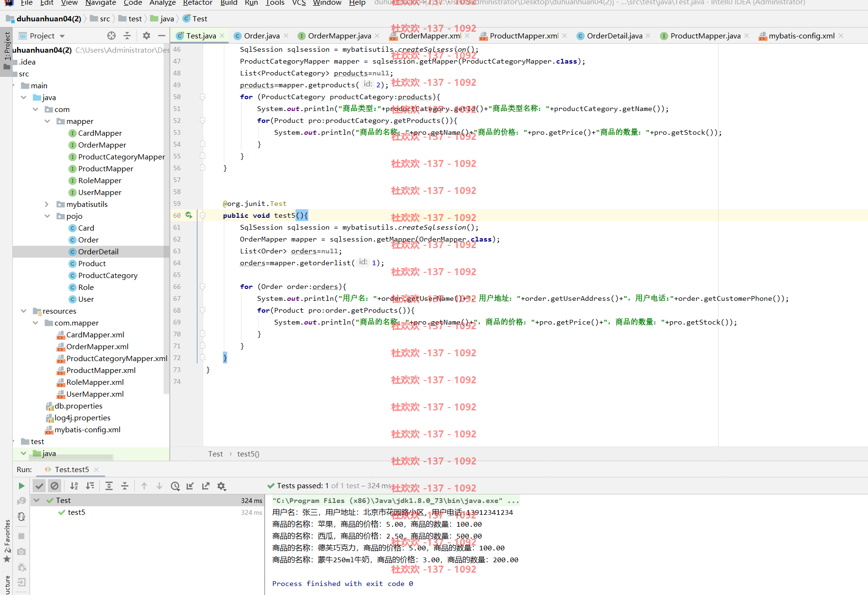The height and width of the screenshot is (595, 868).
Task: Select OrderDetail class in project tree
Action: (98, 251)
